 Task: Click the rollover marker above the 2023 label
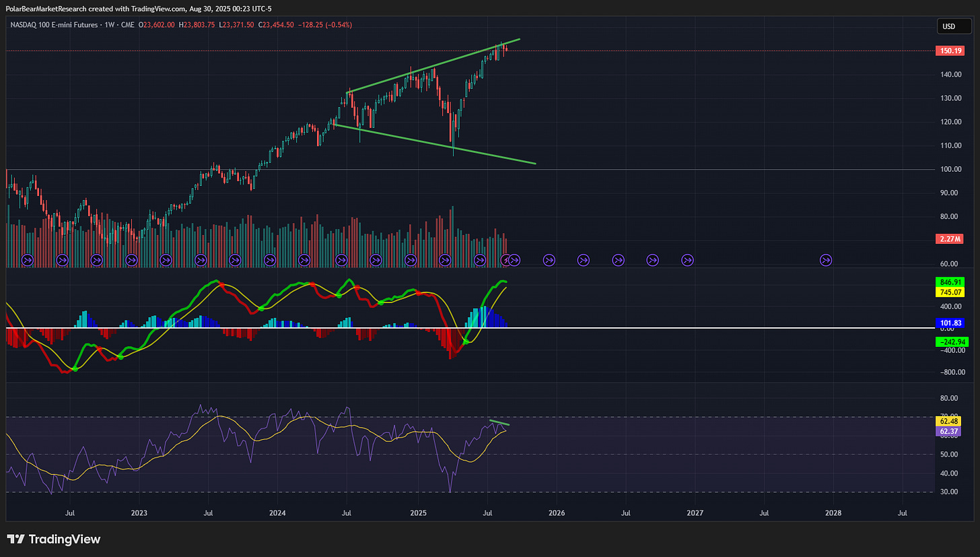click(131, 259)
